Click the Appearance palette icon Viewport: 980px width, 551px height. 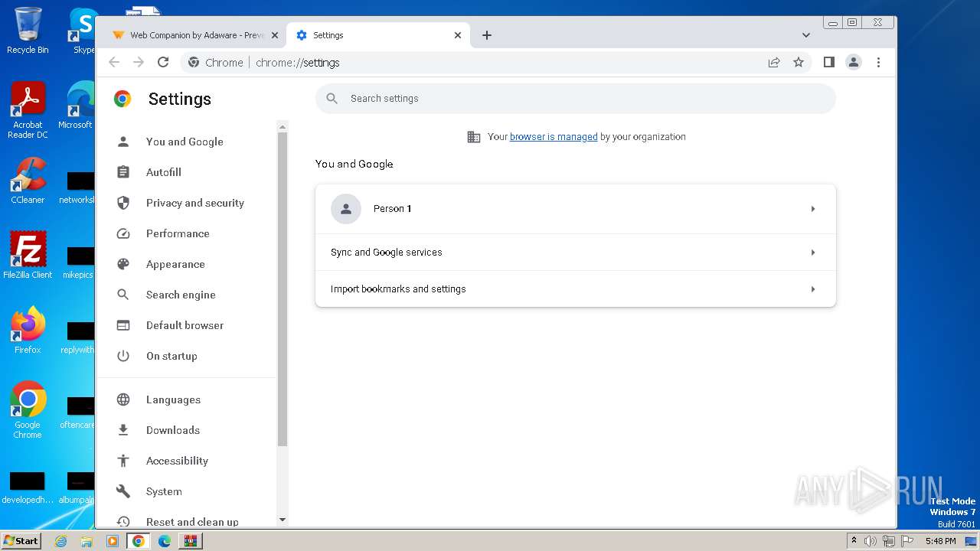(x=122, y=264)
